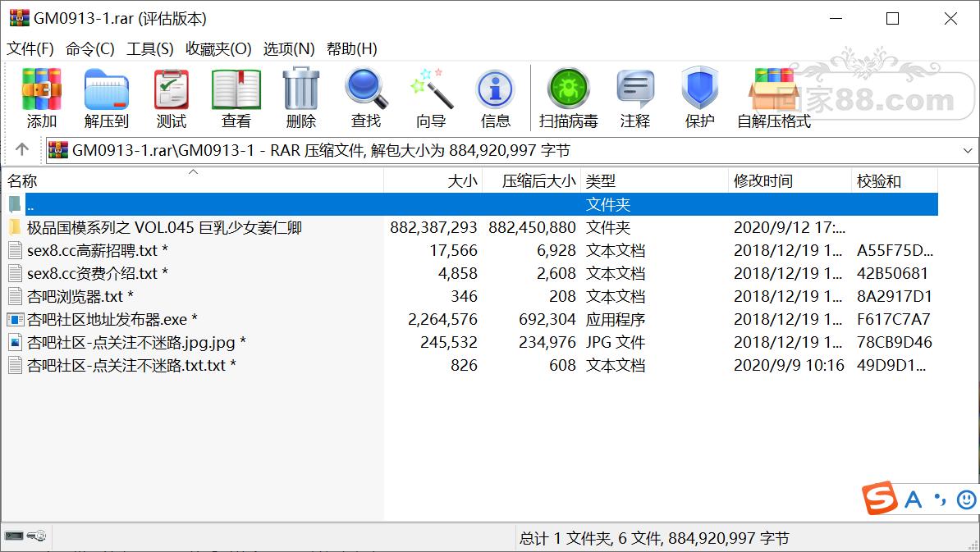This screenshot has height=552, width=980.
Task: Click the WinRAR icon in the title bar
Action: [20, 17]
